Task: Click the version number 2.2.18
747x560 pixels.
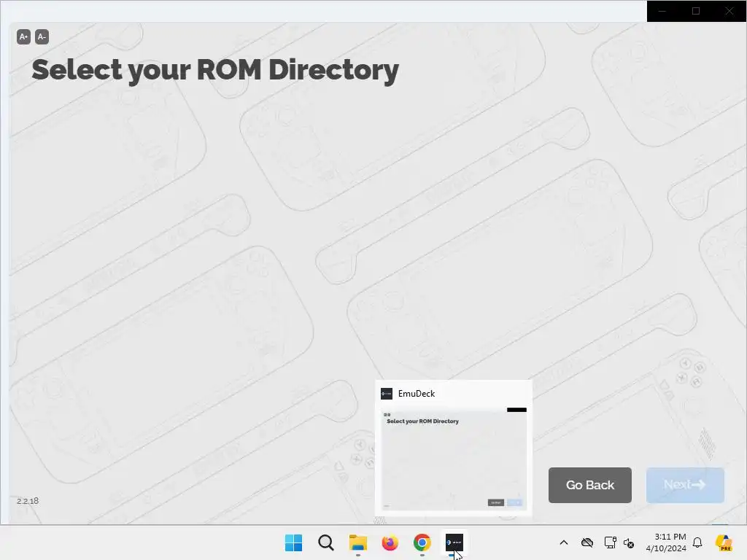Action: [x=28, y=501]
